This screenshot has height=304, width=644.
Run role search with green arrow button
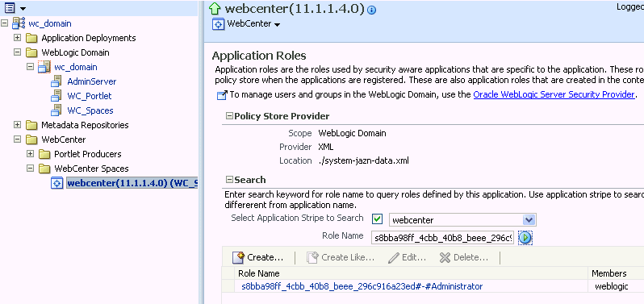(525, 238)
